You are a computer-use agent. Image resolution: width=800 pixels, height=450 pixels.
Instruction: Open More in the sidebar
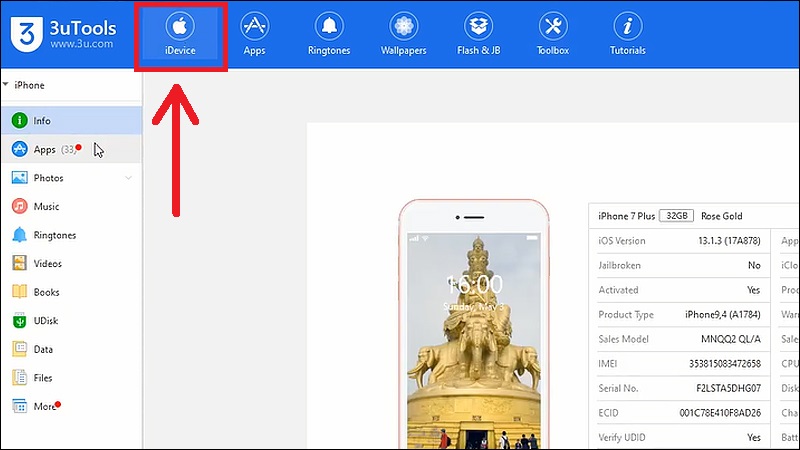[x=71, y=406]
